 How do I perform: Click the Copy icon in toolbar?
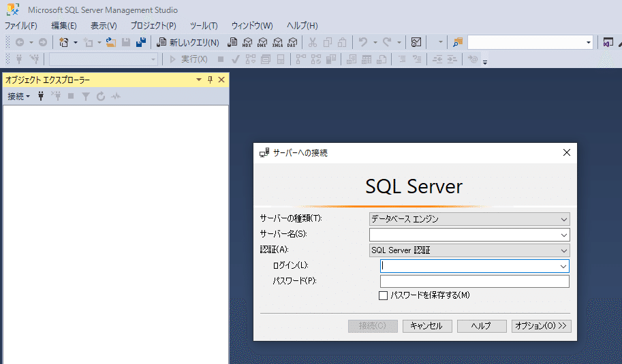[327, 42]
